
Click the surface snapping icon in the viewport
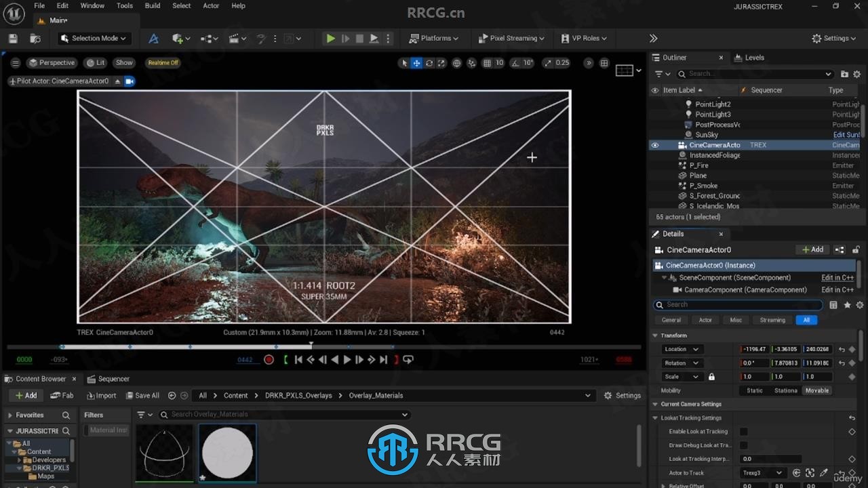point(471,63)
